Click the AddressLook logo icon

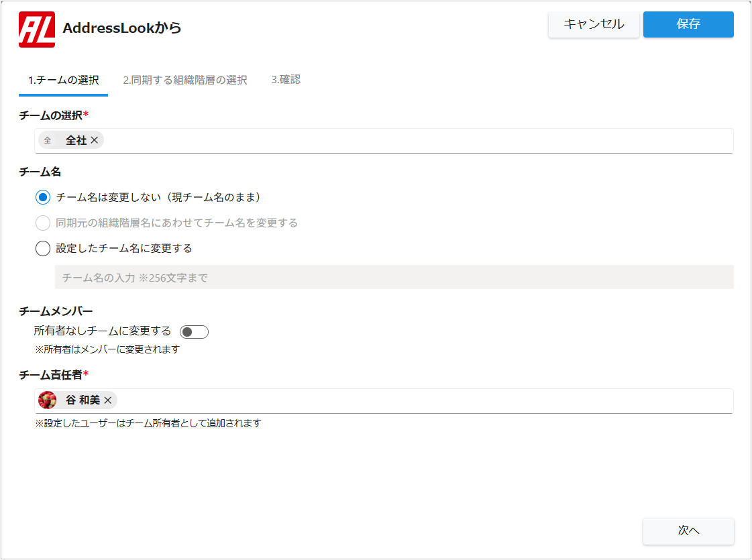(37, 30)
